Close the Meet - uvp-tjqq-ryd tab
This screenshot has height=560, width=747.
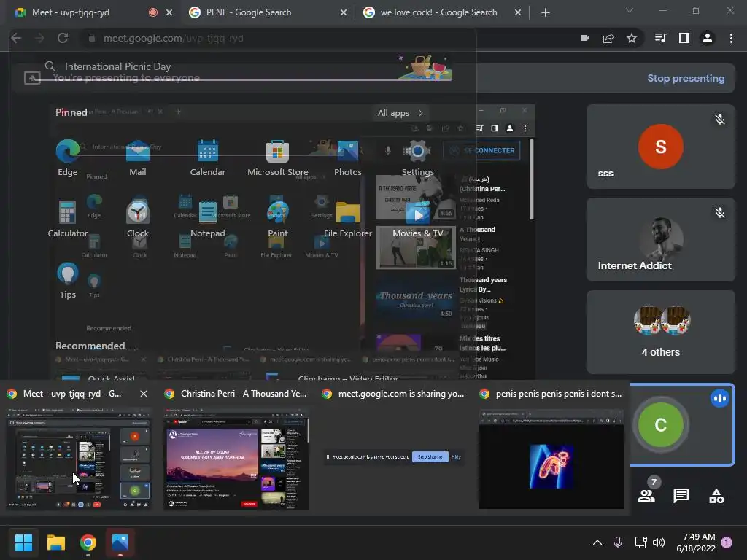pyautogui.click(x=169, y=12)
